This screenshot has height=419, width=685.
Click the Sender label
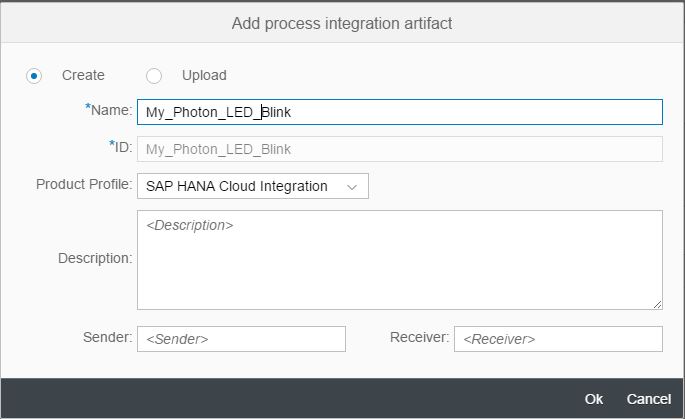pyautogui.click(x=107, y=338)
